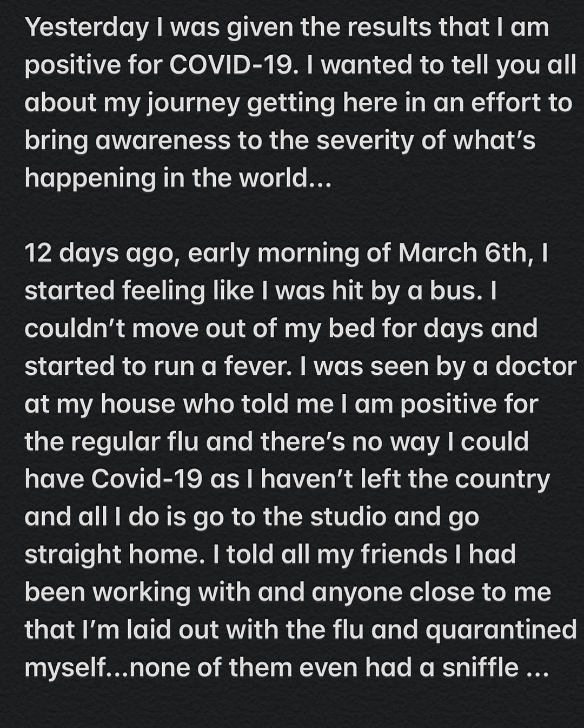Image resolution: width=584 pixels, height=728 pixels.
Task: Click the word "awareness"
Action: point(160,141)
